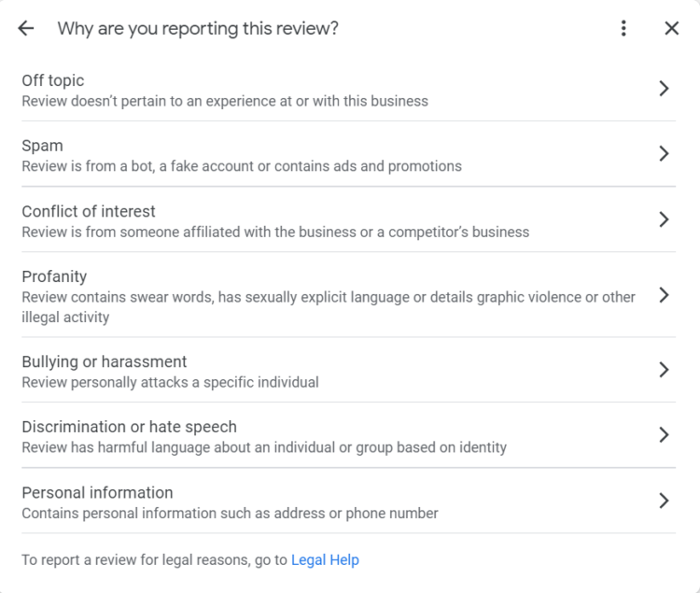Choose Spam as report reason
Image resolution: width=700 pixels, height=593 pixels.
(x=43, y=146)
